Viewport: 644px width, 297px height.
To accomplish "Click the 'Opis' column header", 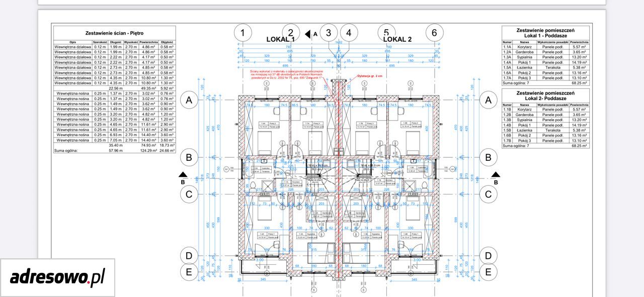I will 73,42.
